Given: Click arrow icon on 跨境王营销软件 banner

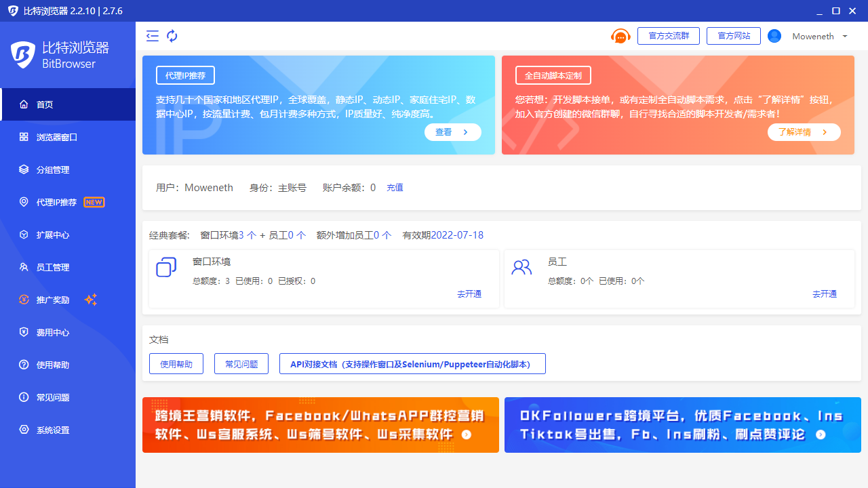Looking at the screenshot, I should [x=467, y=434].
